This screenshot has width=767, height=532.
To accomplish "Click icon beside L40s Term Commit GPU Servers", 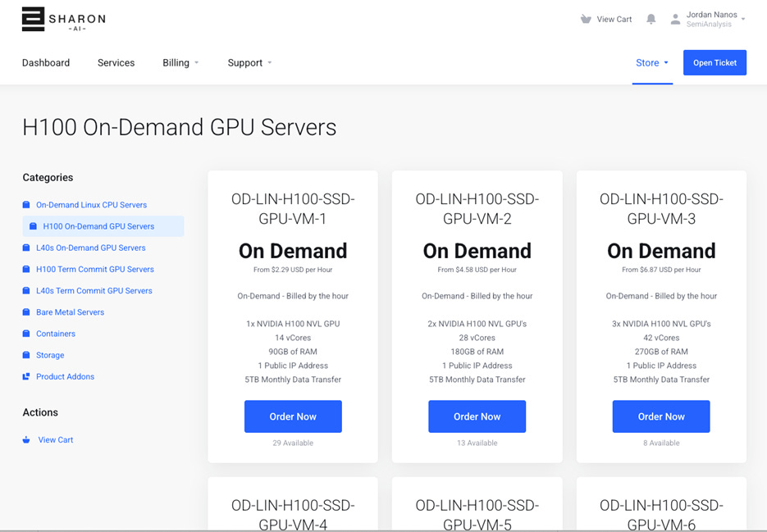I will [x=26, y=290].
